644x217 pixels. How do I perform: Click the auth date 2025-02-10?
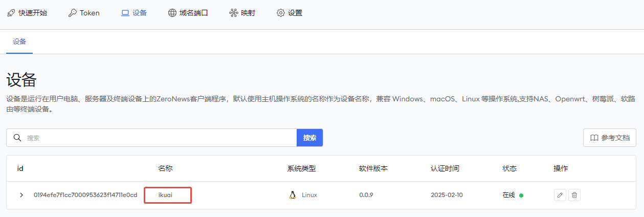click(447, 195)
